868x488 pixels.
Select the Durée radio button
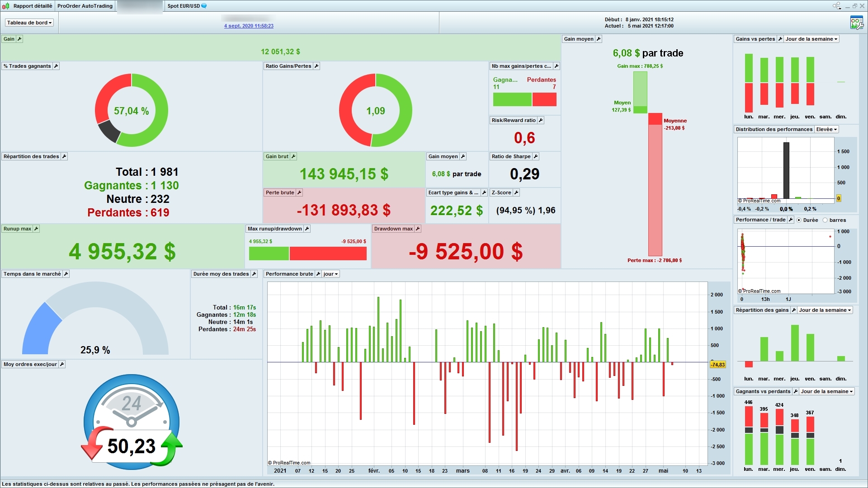pyautogui.click(x=799, y=220)
